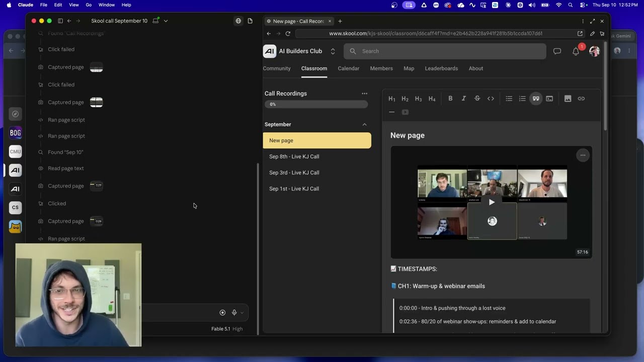Open the Skool chat messages icon
The image size is (644, 362).
(x=557, y=51)
